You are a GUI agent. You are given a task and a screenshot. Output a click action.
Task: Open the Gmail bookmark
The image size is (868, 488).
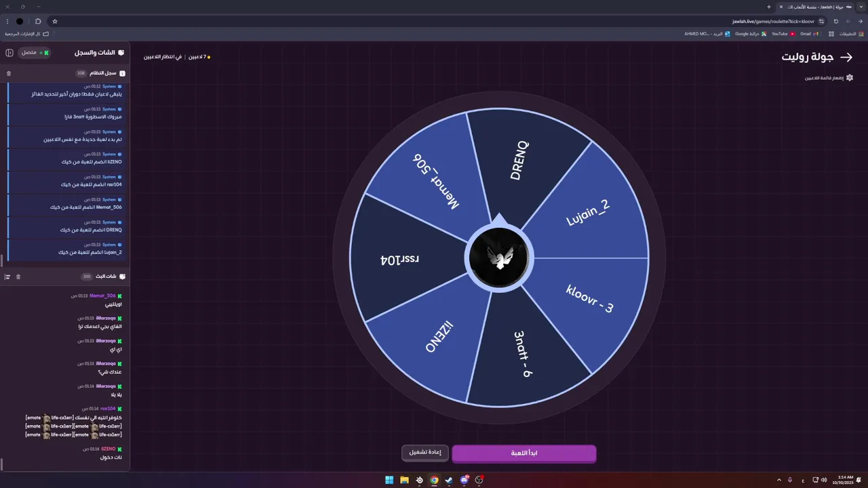click(809, 34)
